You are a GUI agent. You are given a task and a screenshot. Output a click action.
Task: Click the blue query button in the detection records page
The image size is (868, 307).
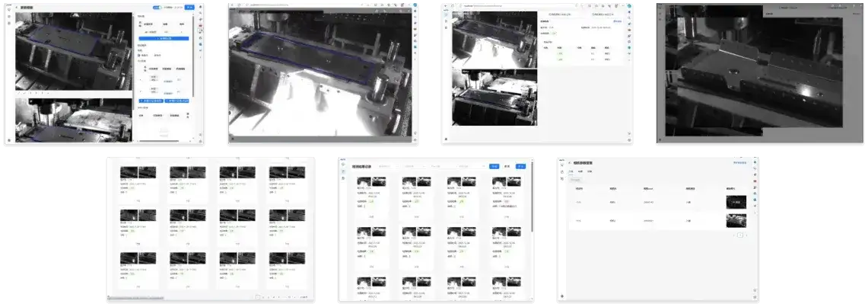tap(494, 165)
